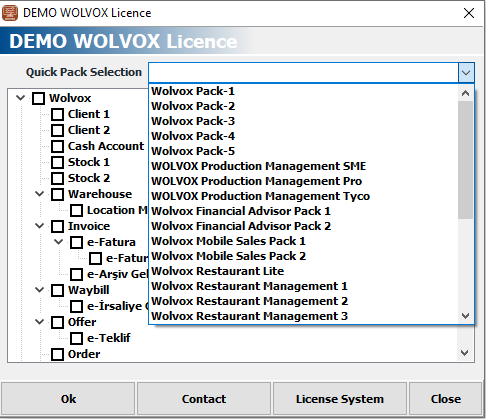
Task: Choose Wolvox Financial Advisor Pack 2
Action: (x=303, y=226)
